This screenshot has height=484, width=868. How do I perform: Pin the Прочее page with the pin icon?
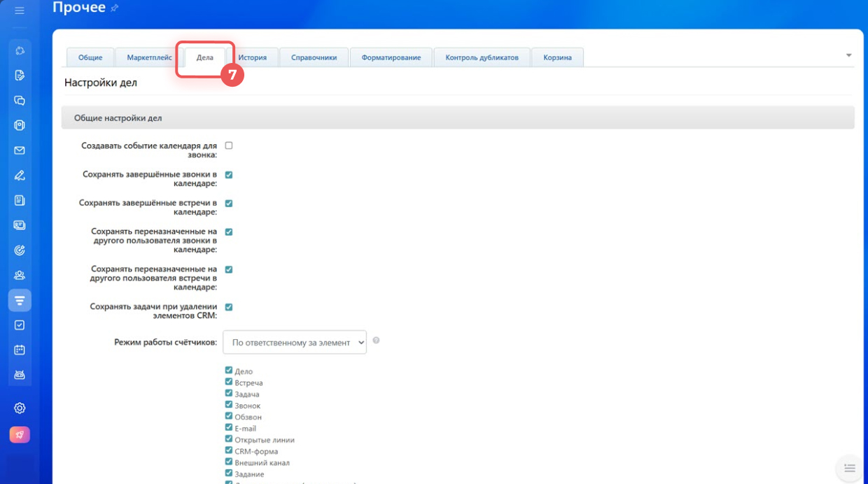pyautogui.click(x=115, y=8)
